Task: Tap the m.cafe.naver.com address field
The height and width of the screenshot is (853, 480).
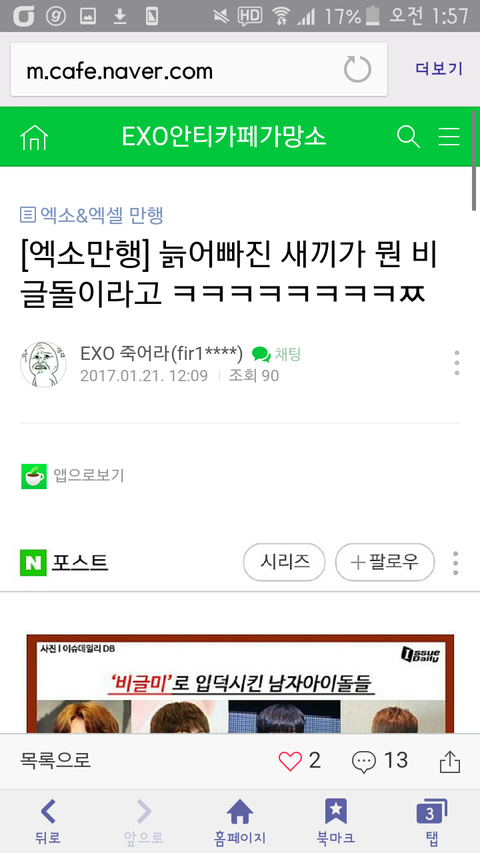Action: pos(199,70)
